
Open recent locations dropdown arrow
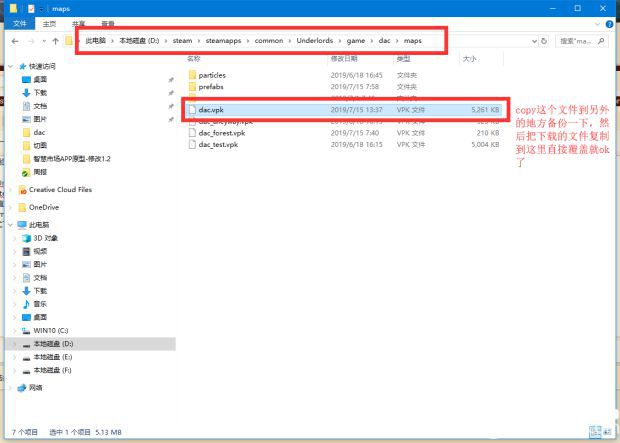[x=44, y=41]
